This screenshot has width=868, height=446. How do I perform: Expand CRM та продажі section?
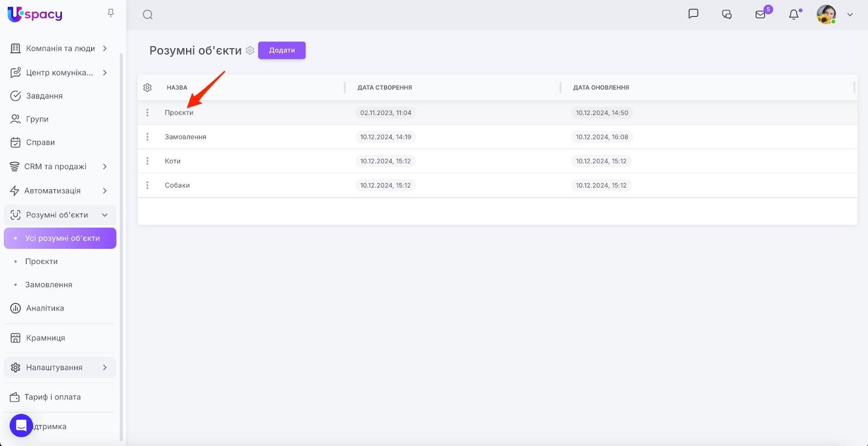(105, 166)
